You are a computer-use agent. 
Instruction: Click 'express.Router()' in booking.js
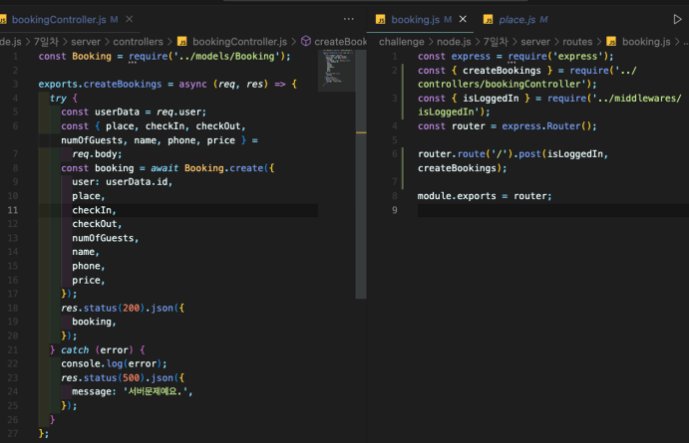pos(549,126)
